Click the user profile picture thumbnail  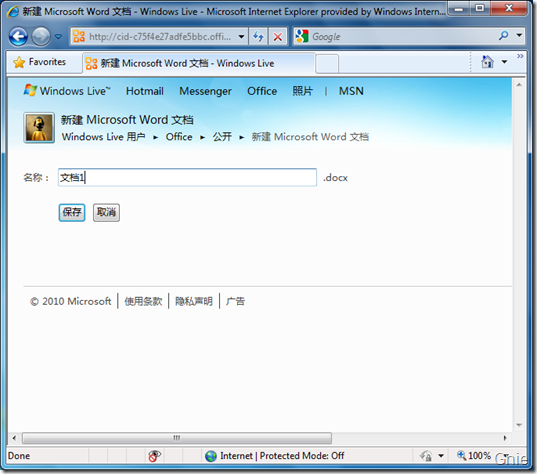pos(39,128)
